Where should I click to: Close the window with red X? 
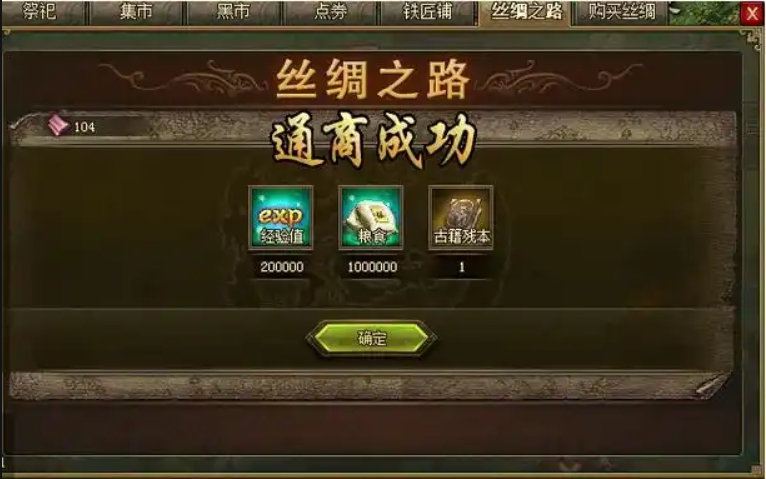pos(752,13)
